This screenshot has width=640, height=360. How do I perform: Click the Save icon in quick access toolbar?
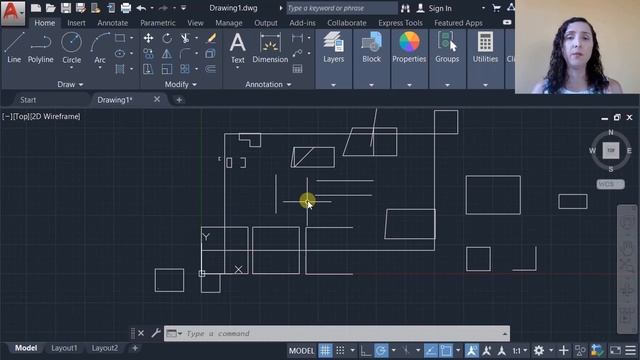(66, 8)
